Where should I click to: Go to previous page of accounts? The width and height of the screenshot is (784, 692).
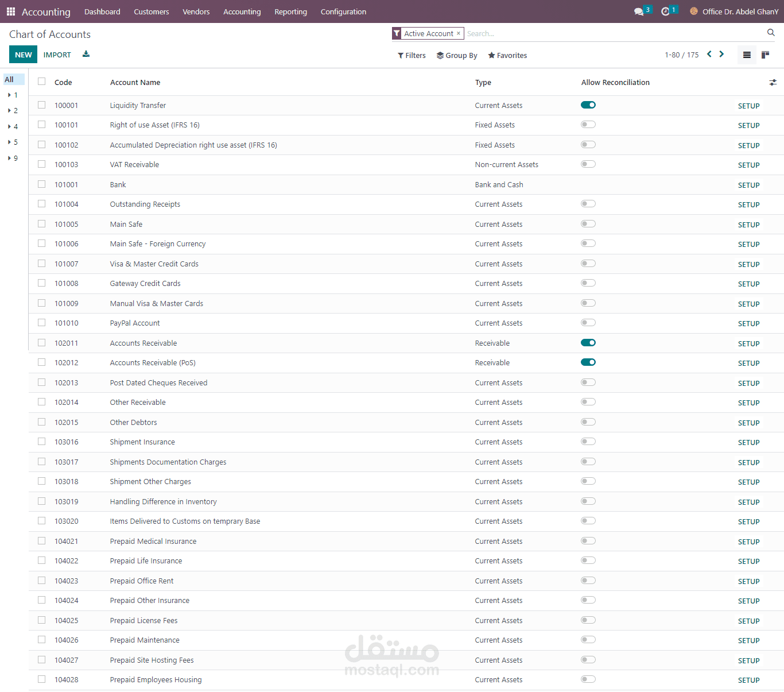[x=709, y=54]
